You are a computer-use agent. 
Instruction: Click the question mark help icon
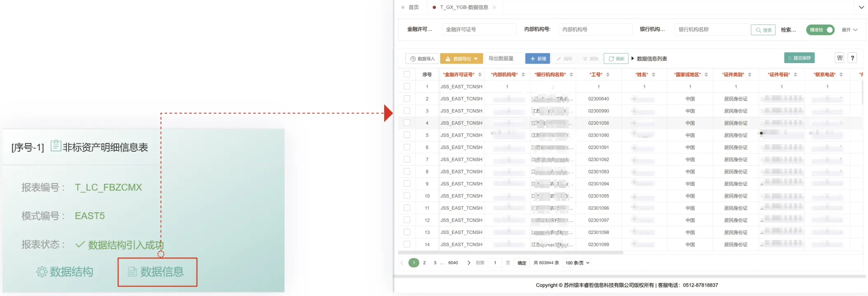(852, 58)
